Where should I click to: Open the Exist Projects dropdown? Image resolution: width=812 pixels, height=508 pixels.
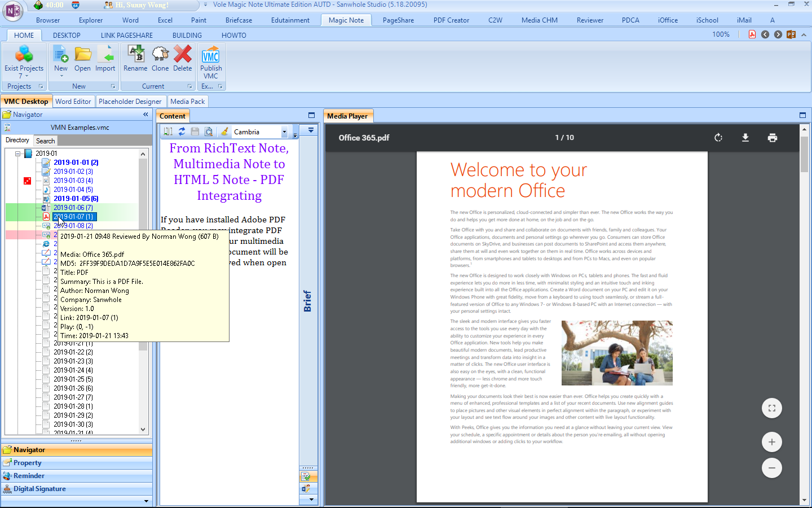point(24,62)
